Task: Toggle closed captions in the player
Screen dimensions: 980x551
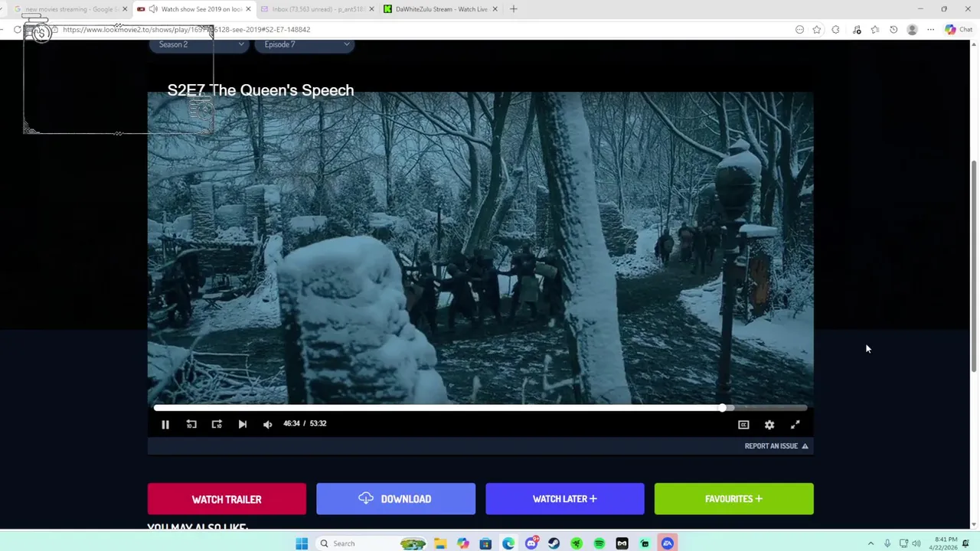Action: (x=743, y=425)
